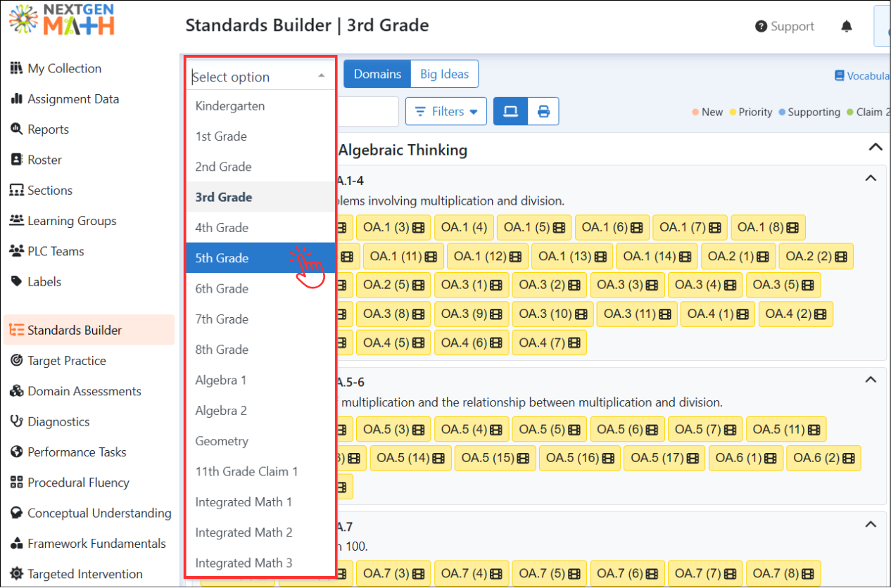Open My Collection in sidebar

pyautogui.click(x=56, y=68)
